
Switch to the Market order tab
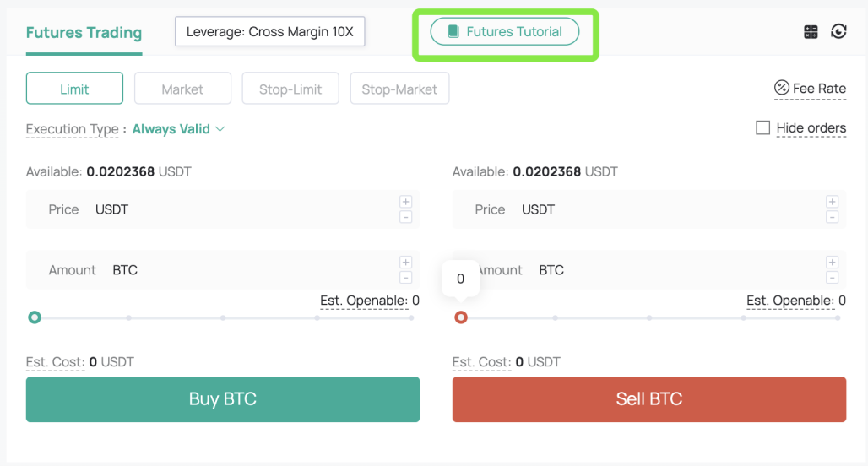[x=182, y=89]
